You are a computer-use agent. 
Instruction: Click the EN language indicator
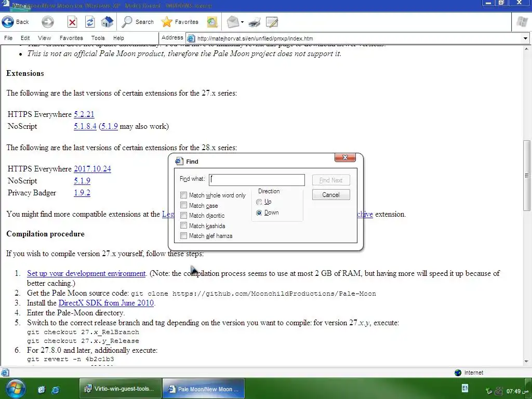click(465, 388)
